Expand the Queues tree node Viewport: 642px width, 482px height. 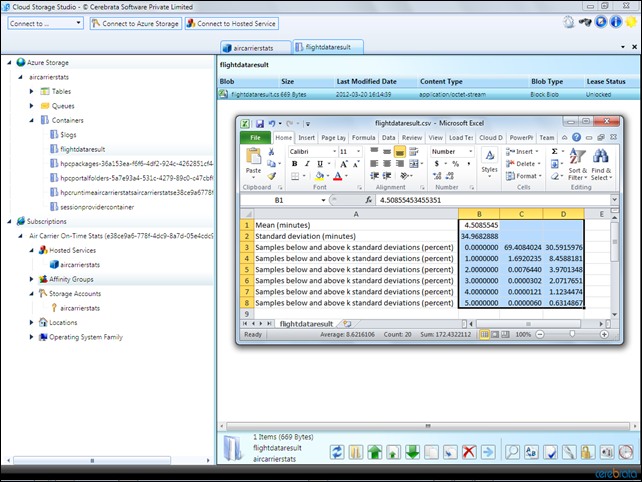[x=32, y=106]
